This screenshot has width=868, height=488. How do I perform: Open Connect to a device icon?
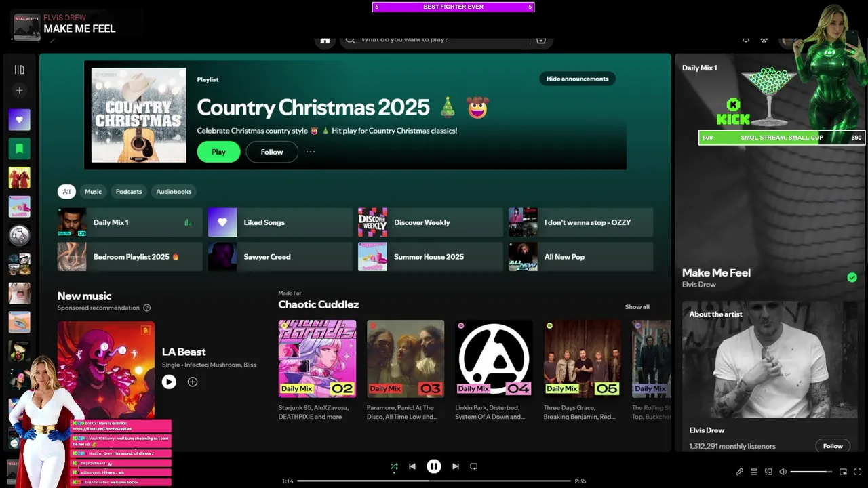point(768,472)
